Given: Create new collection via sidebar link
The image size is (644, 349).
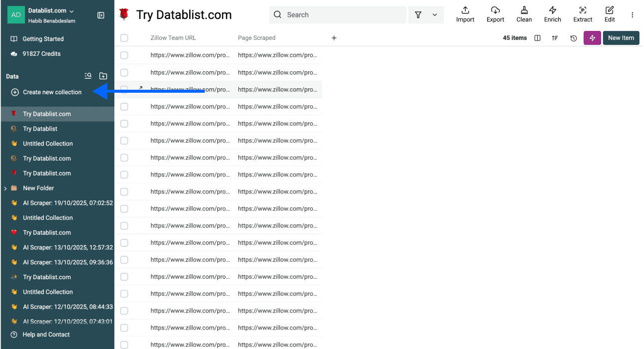Looking at the screenshot, I should click(x=51, y=92).
